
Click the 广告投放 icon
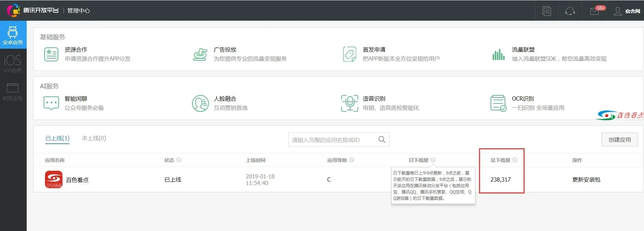click(200, 54)
